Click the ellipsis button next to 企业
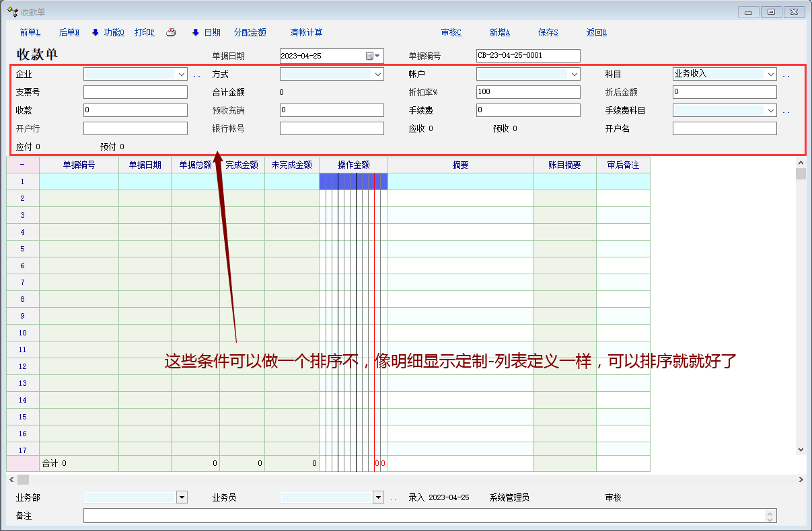The image size is (812, 531). coord(196,75)
